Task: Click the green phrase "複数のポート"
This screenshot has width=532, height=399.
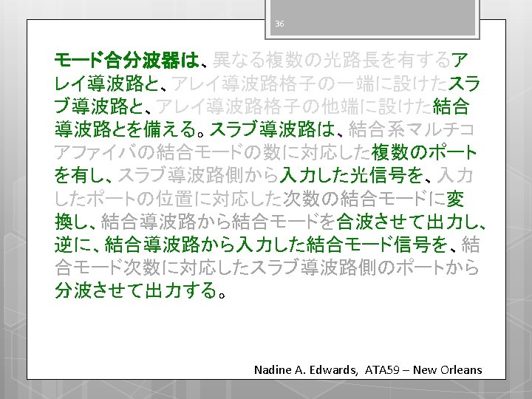Action: [424, 152]
